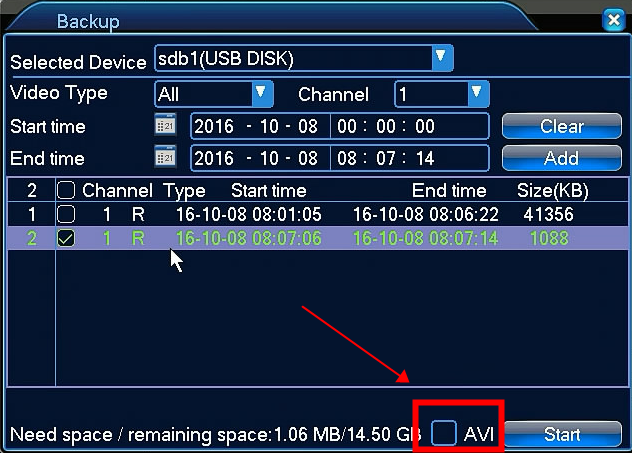Start the backup with Start button

[562, 434]
